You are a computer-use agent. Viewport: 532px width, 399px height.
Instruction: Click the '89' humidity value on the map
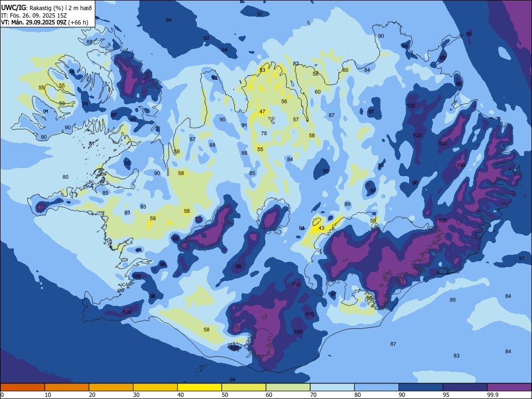click(347, 204)
